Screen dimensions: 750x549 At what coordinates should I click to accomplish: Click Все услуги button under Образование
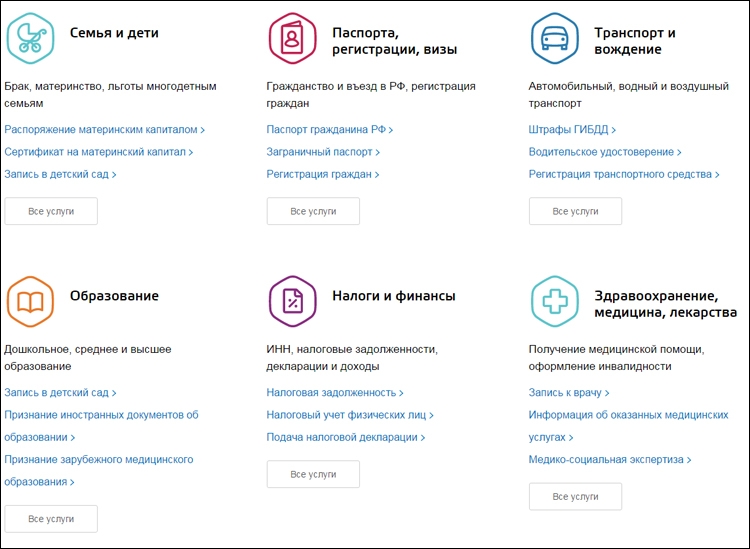click(51, 519)
